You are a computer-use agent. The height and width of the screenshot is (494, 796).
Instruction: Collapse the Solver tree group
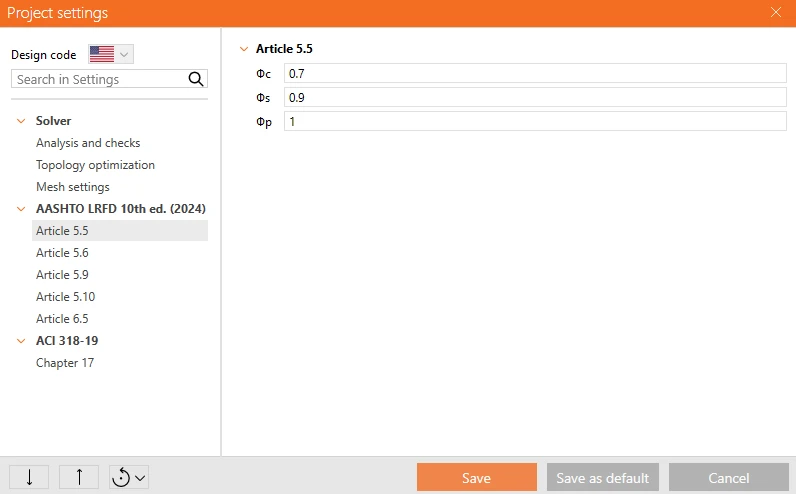click(x=21, y=121)
